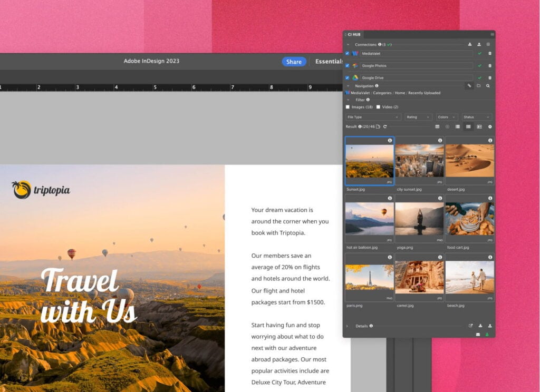Click refresh icon next to Result count
Screen dimensions: 540x392
[x=385, y=126]
